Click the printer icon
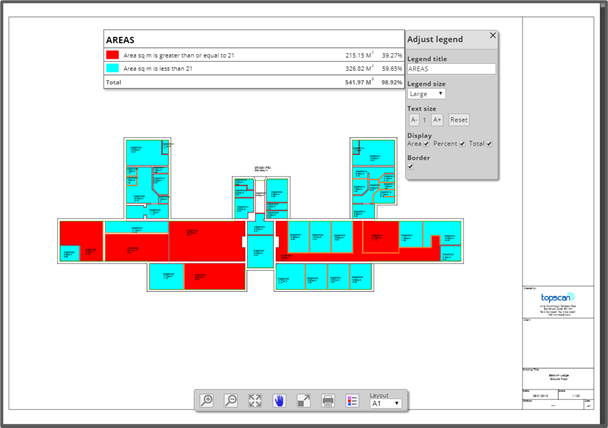The height and width of the screenshot is (428, 608). (x=328, y=400)
